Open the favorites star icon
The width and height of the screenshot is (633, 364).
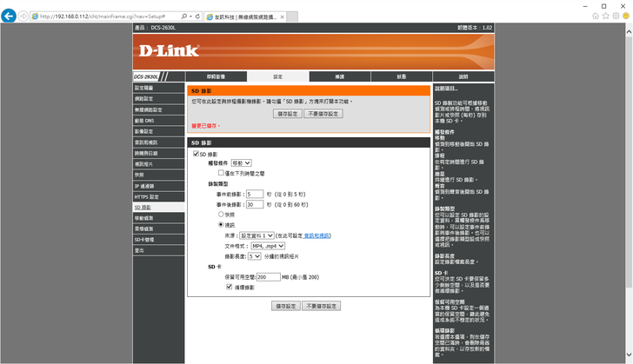pyautogui.click(x=605, y=16)
